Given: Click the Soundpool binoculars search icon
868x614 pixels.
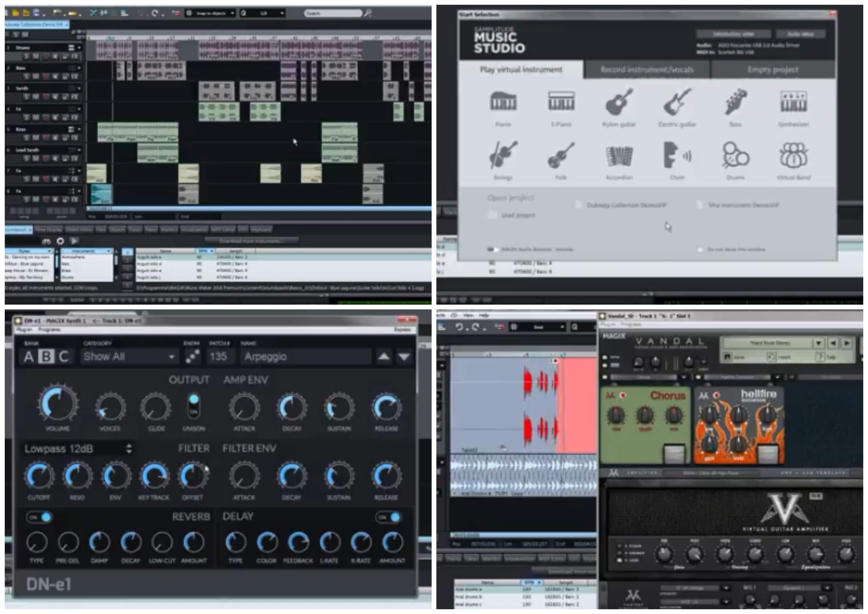Looking at the screenshot, I should [x=46, y=241].
